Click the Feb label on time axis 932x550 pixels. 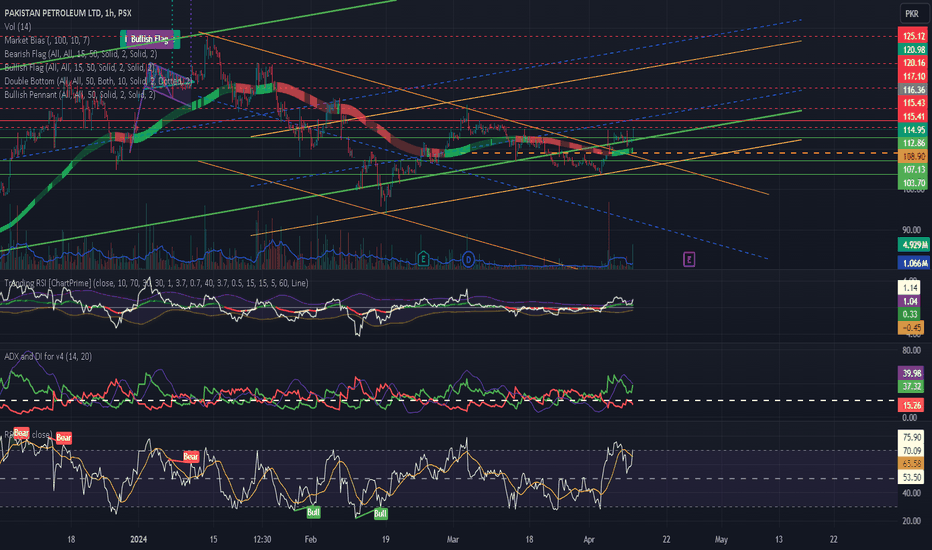coord(310,539)
